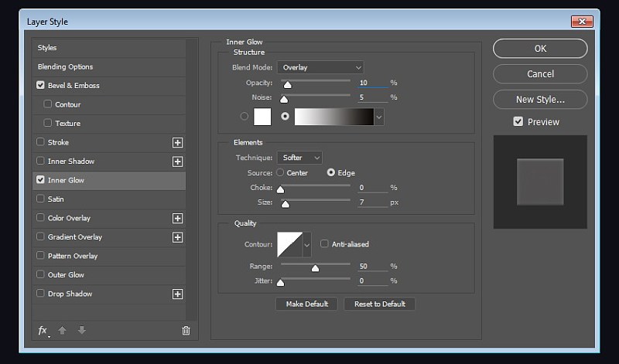This screenshot has width=619, height=364.
Task: Click Reset to Default button
Action: click(379, 304)
